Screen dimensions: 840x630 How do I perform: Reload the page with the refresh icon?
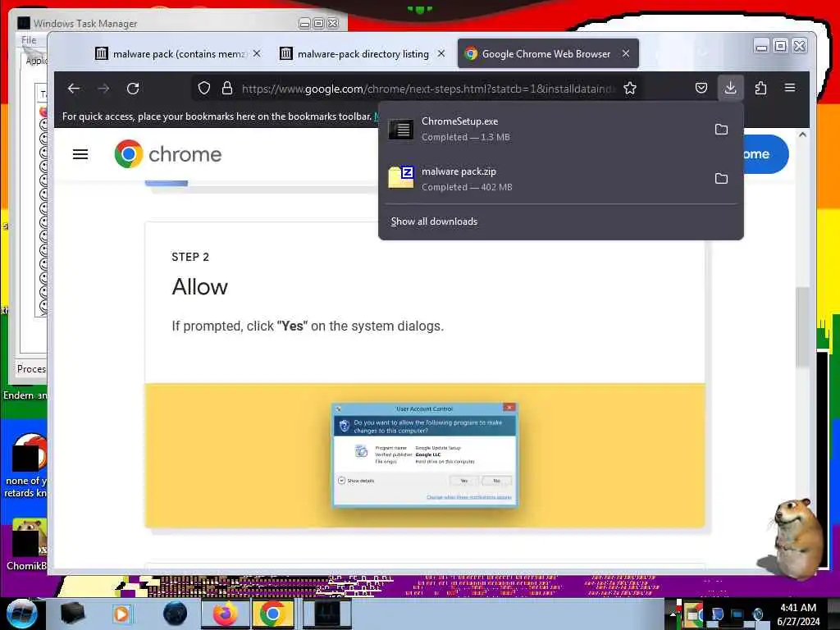133,89
